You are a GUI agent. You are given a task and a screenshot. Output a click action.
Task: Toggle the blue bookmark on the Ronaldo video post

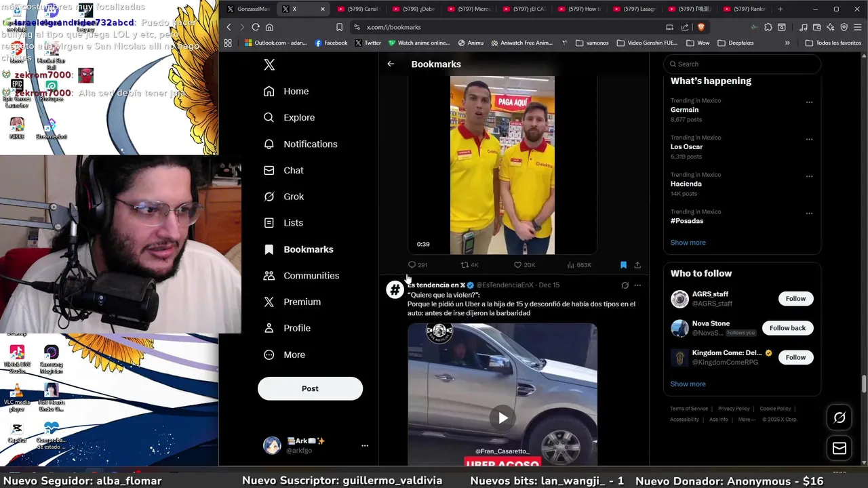click(x=623, y=265)
